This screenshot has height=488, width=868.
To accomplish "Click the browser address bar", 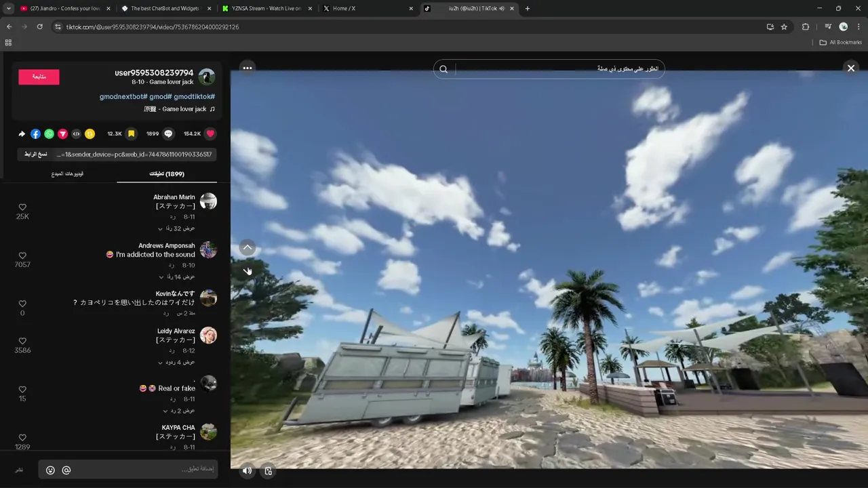I will [407, 26].
